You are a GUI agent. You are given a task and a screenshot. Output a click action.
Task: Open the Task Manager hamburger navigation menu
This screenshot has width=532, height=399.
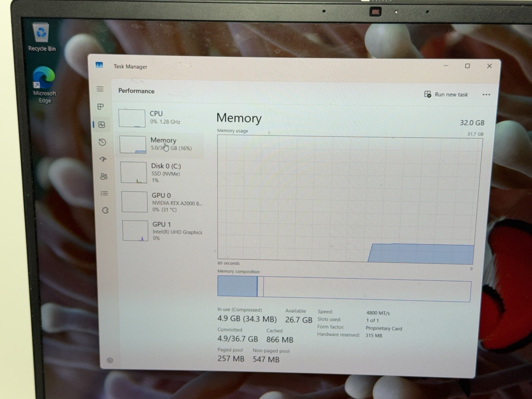100,89
